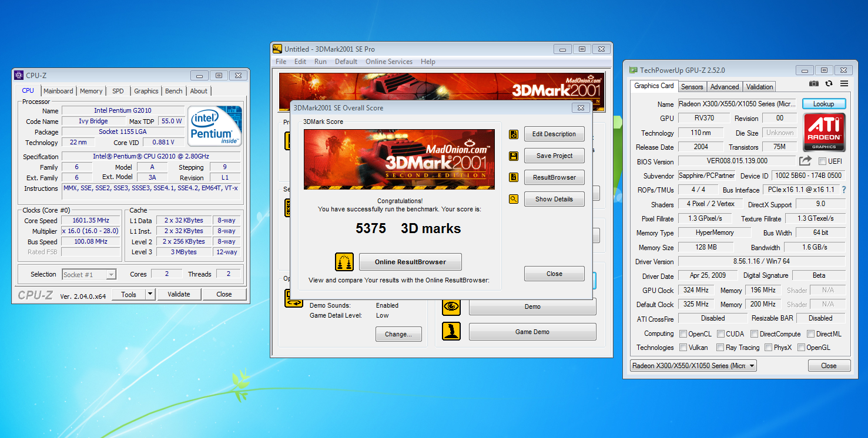Switch to the Bench tab in CPU-Z
The image size is (868, 438).
click(173, 91)
